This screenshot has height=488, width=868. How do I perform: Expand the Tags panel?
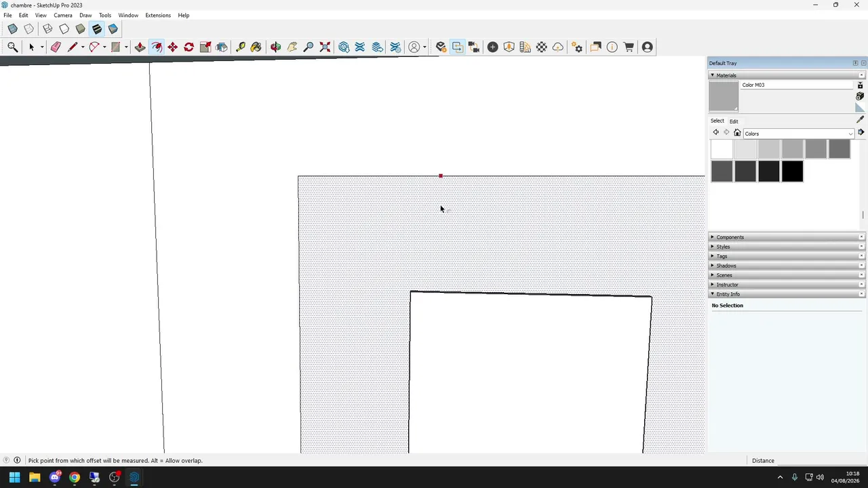coord(786,256)
